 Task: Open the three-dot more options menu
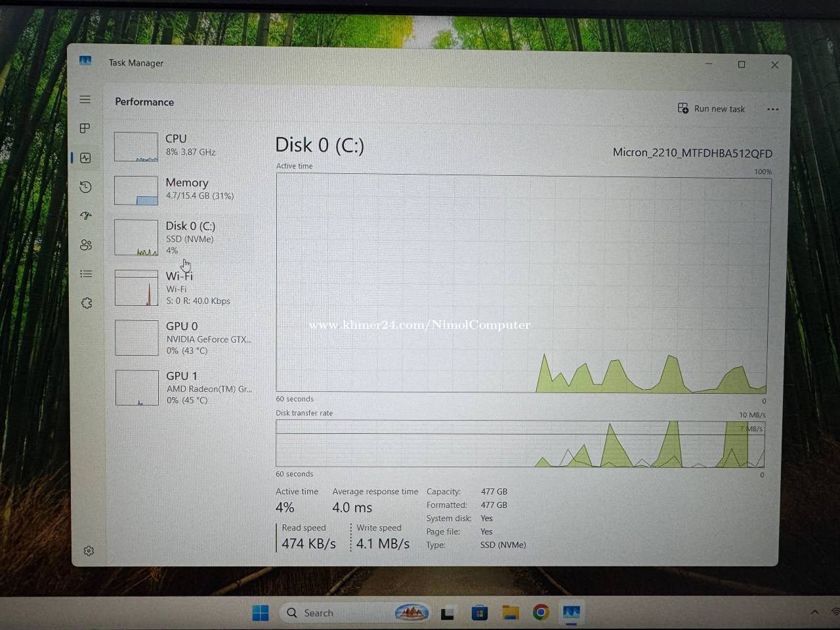click(x=772, y=109)
